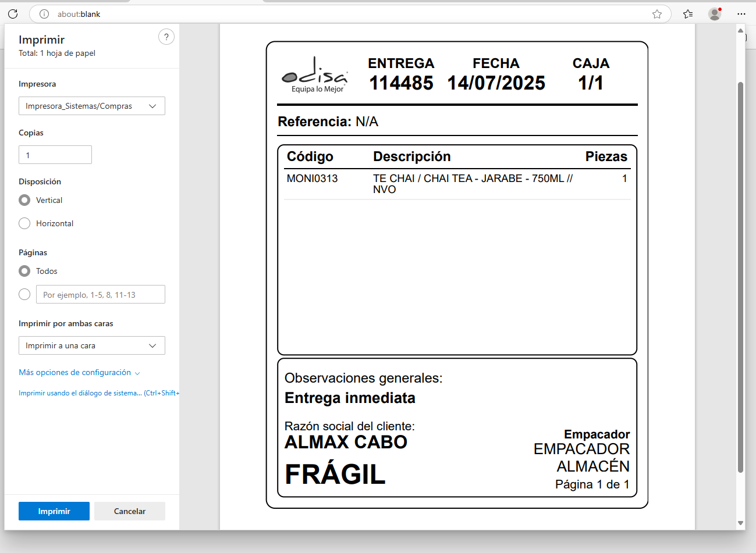Click the Odisa logo in preview
The height and width of the screenshot is (553, 756).
coord(315,75)
